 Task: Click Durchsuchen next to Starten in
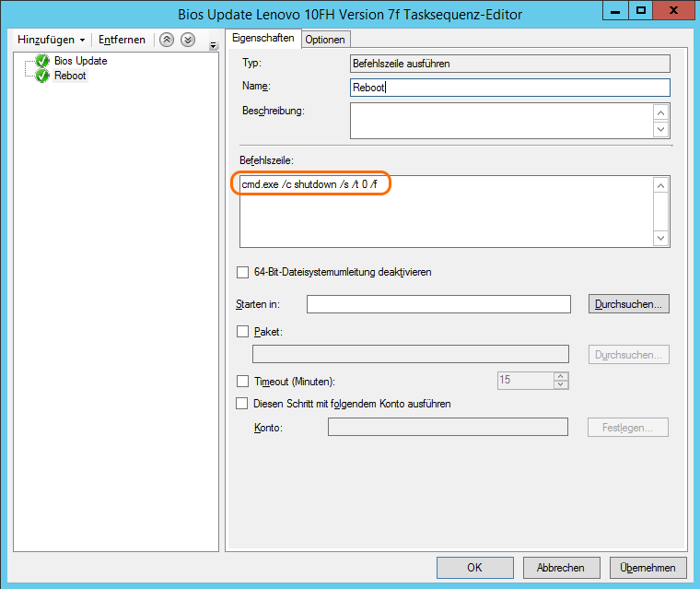pos(628,304)
